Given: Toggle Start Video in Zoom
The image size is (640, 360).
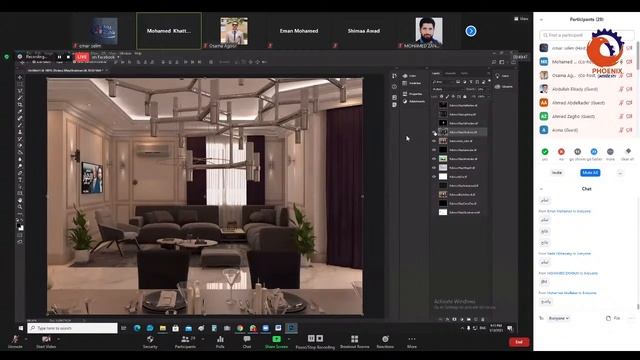Looking at the screenshot, I should [x=46, y=342].
